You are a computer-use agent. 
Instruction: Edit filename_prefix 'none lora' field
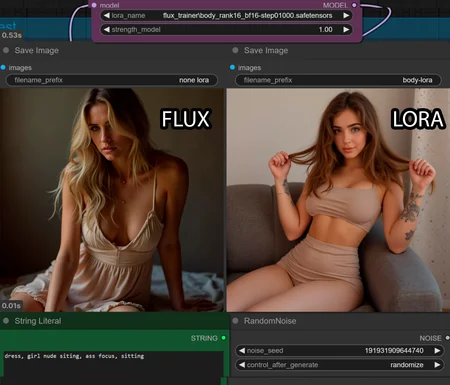coord(112,80)
